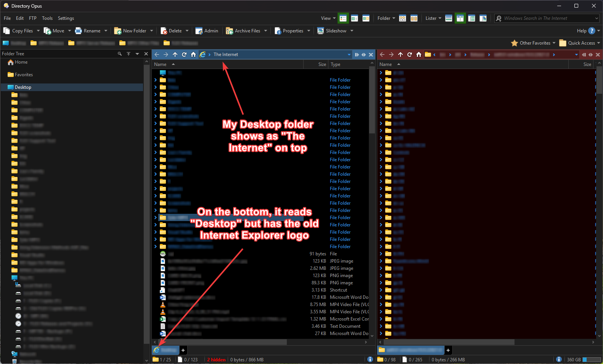The height and width of the screenshot is (364, 603).
Task: Open the Edit menu
Action: coord(20,18)
